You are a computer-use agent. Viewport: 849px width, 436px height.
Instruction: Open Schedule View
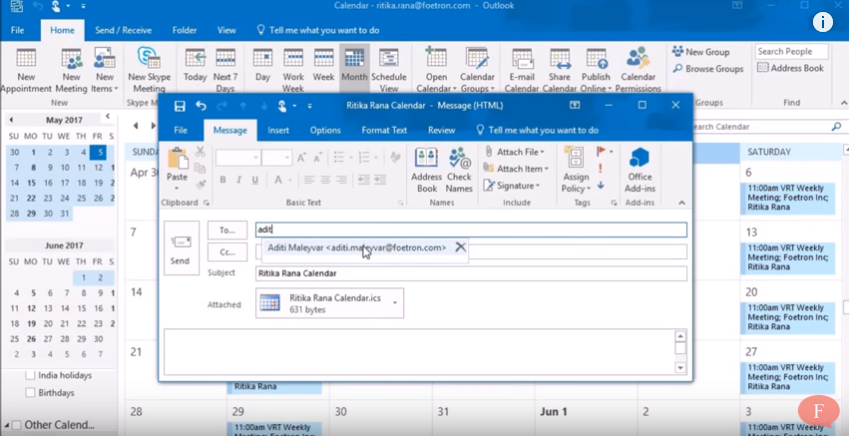[388, 70]
